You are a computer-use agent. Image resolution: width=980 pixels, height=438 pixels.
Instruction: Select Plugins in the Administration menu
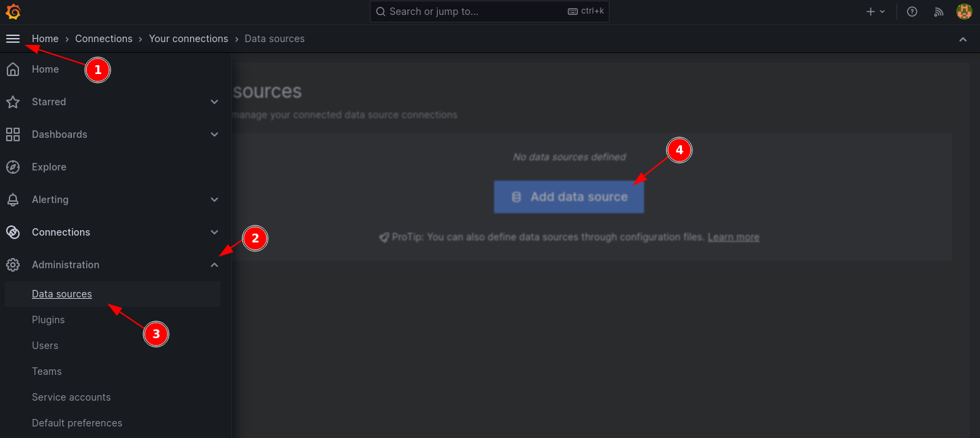[x=48, y=320]
